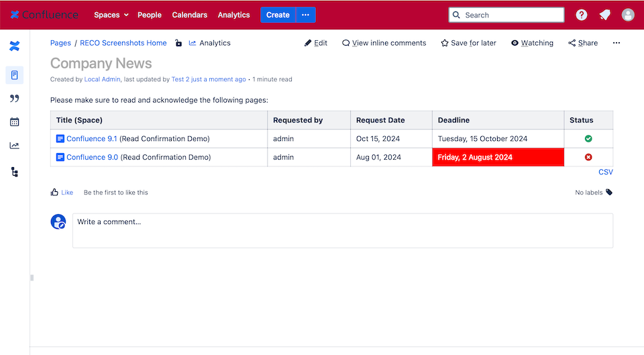Click the 'Aug 01, 2024' request date
Viewport: 644px width, 355px height.
pos(378,157)
